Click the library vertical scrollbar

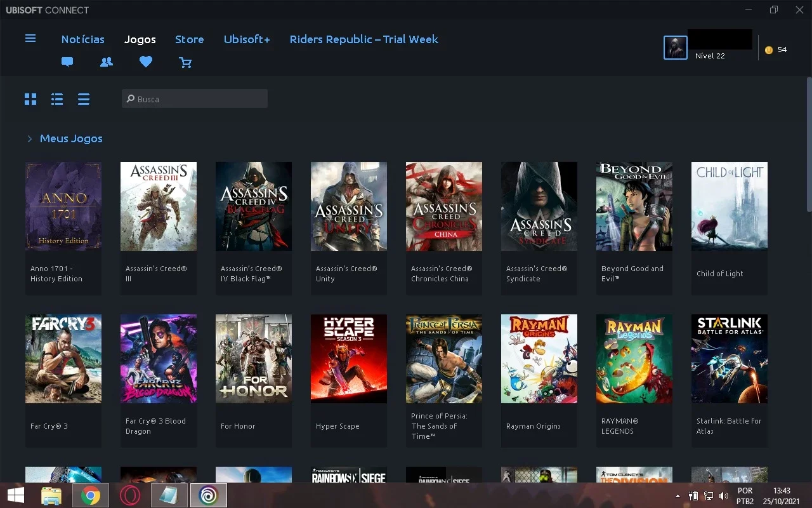point(808,145)
